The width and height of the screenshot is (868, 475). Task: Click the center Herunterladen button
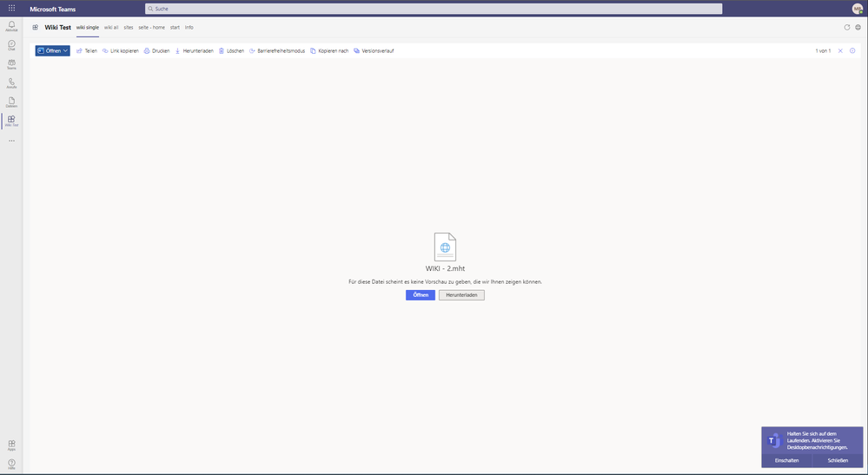pyautogui.click(x=461, y=295)
